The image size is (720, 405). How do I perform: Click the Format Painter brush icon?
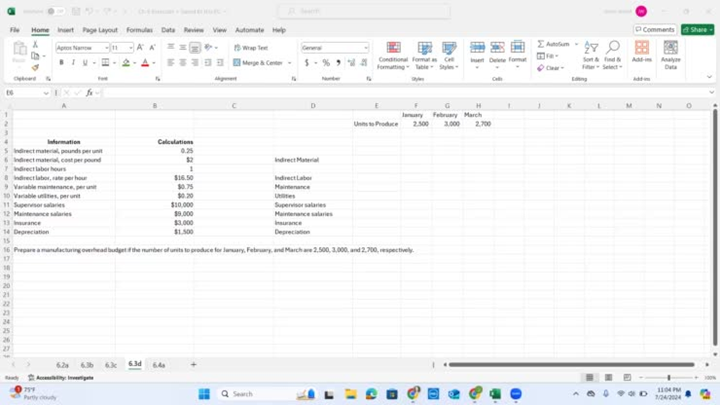(x=36, y=67)
